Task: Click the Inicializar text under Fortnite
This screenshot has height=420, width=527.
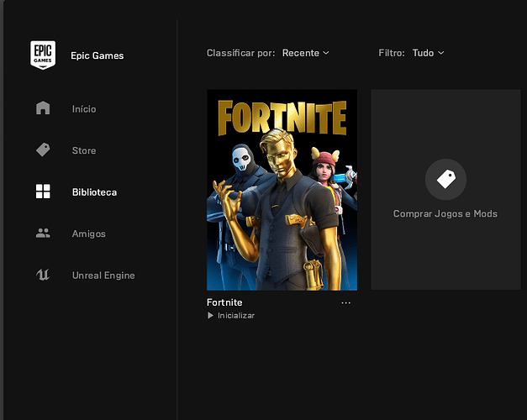Action: pos(235,316)
